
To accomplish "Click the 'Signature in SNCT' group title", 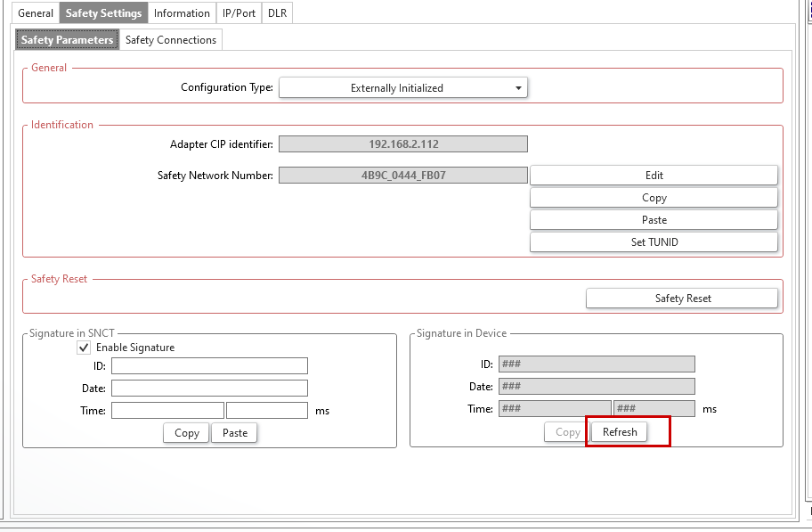I will point(71,333).
